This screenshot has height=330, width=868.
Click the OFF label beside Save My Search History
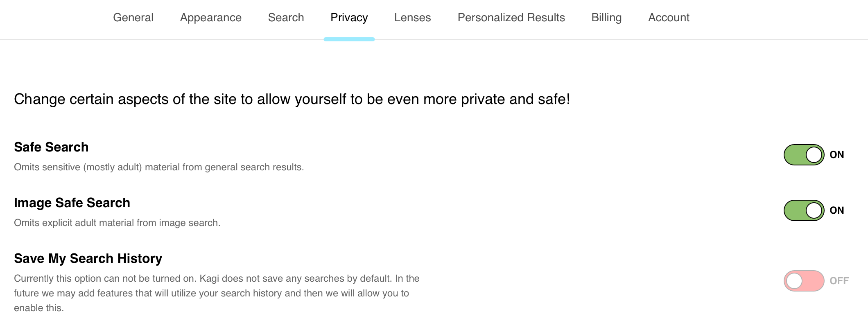pos(839,281)
